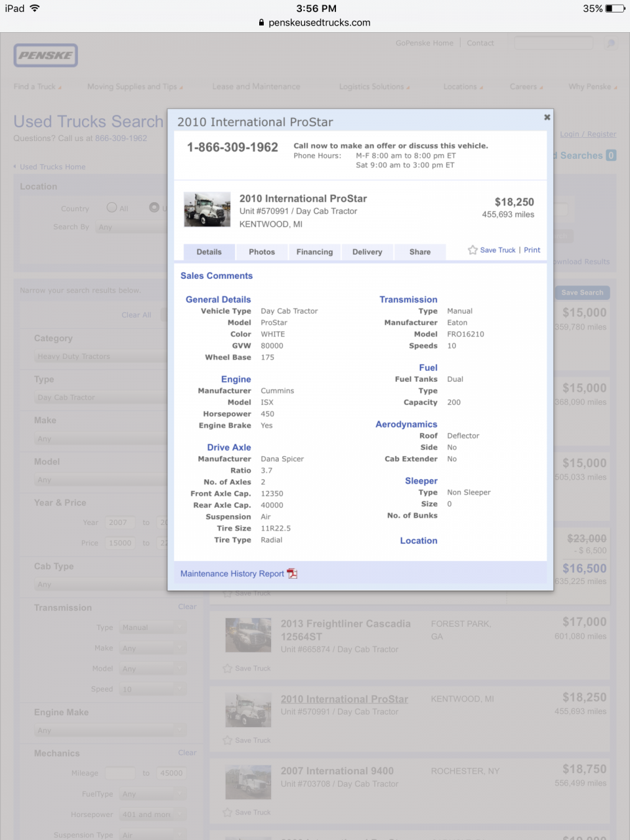Open the Maintenance History Report link
The width and height of the screenshot is (630, 840).
tap(232, 574)
